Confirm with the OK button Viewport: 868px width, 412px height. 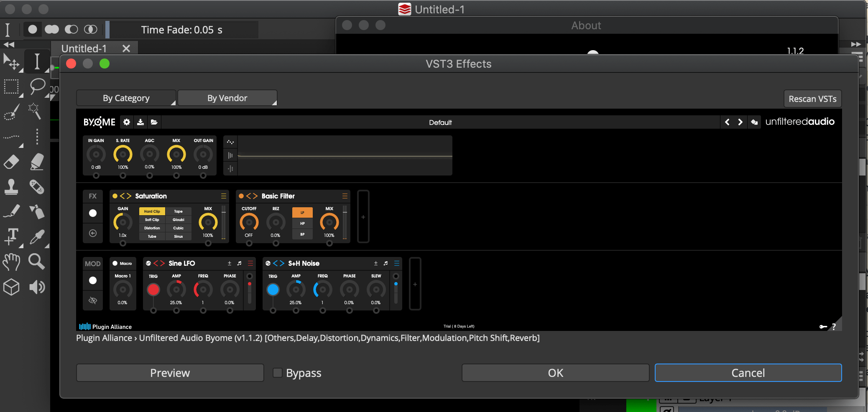556,373
